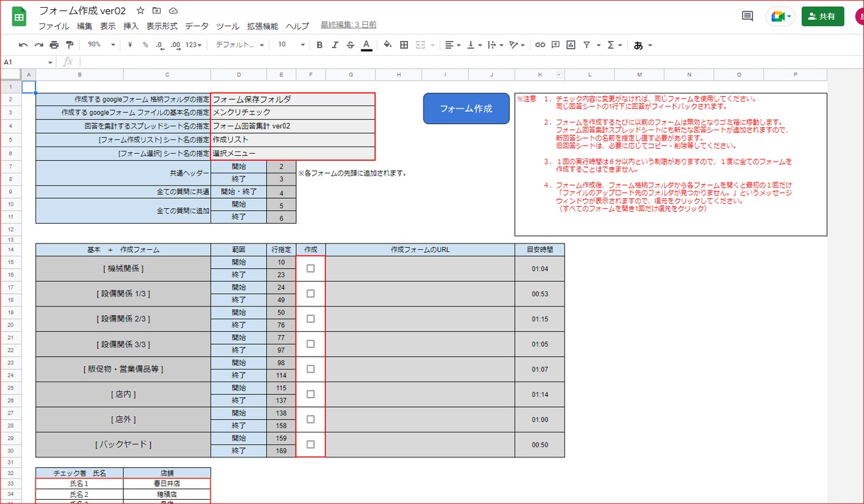This screenshot has height=504, width=864.
Task: Open the text rotation dropdown
Action: click(x=518, y=45)
